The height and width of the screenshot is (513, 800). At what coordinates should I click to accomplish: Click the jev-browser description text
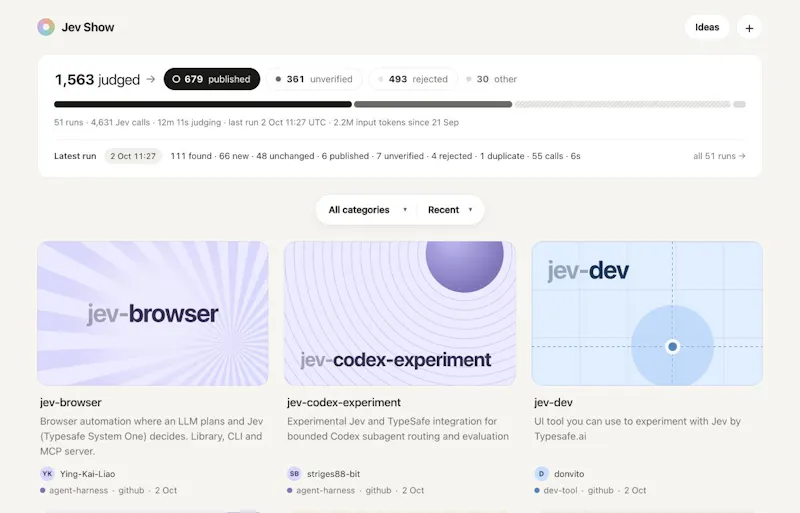pos(152,436)
